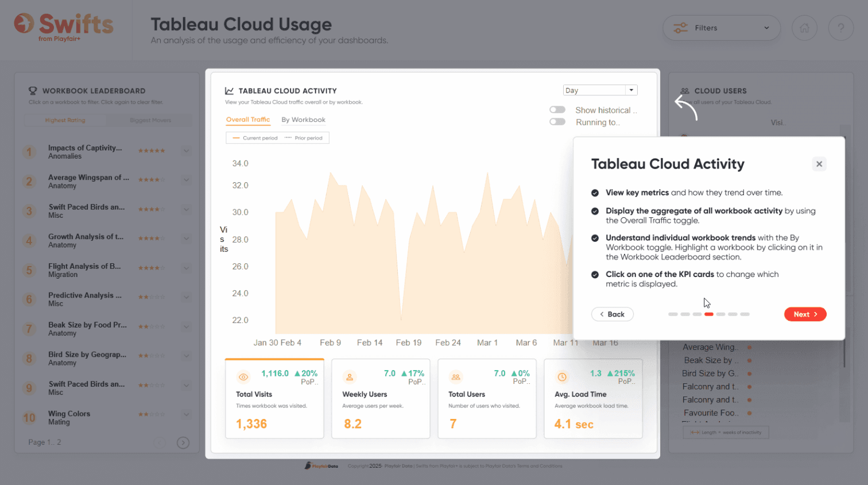Click the clock icon on Avg. Load Time card

pyautogui.click(x=562, y=377)
